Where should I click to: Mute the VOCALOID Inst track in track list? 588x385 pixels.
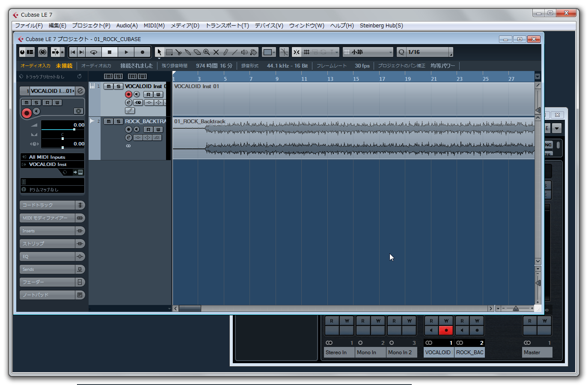tap(109, 86)
